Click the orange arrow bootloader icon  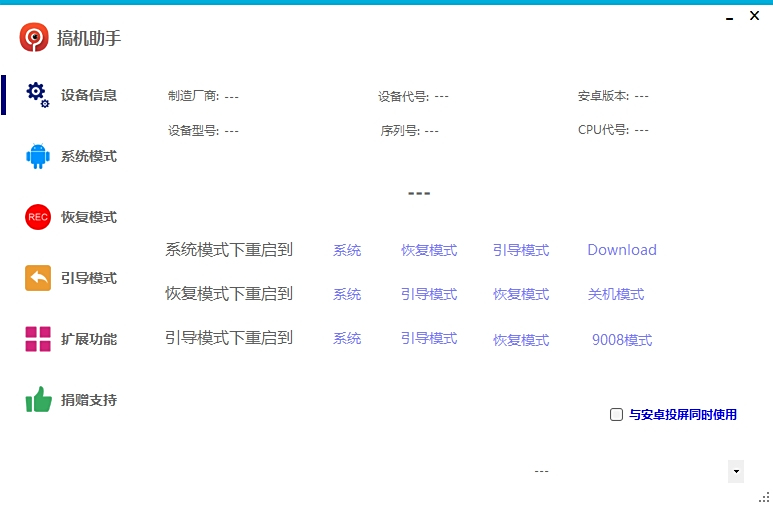[x=38, y=278]
